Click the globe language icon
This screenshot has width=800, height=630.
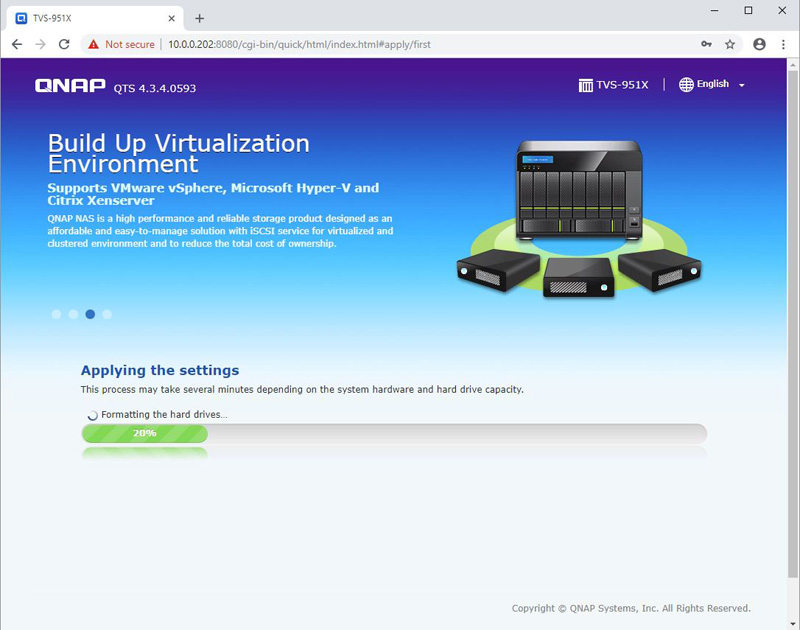[x=686, y=85]
